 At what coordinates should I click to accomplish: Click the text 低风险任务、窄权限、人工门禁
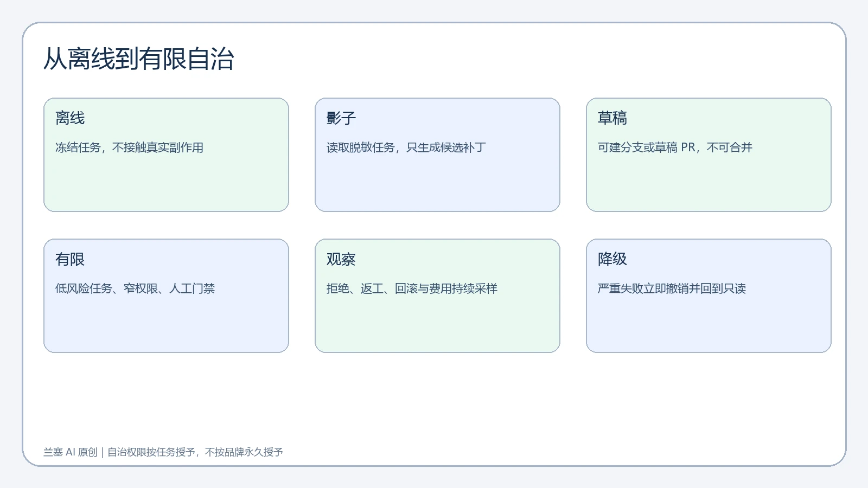135,288
